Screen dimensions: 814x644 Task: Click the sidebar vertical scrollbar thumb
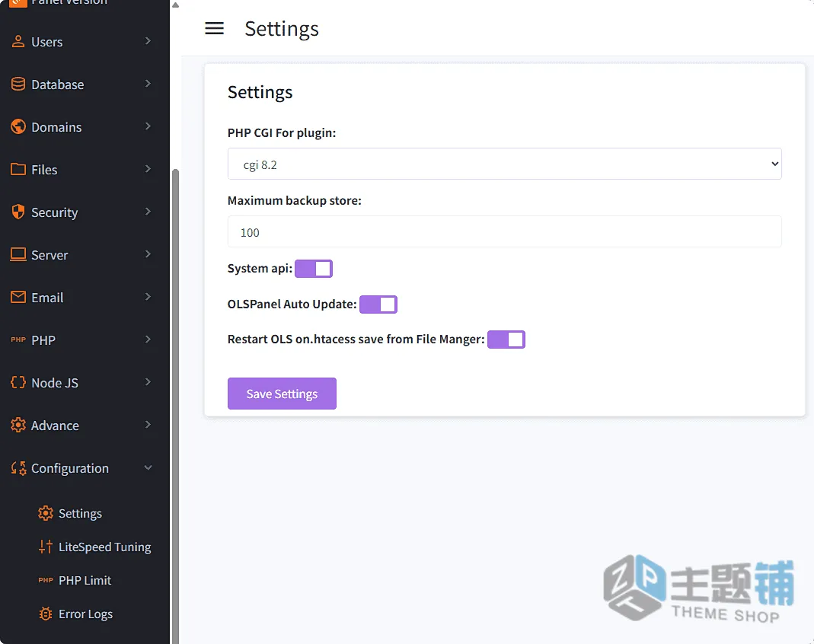(175, 405)
